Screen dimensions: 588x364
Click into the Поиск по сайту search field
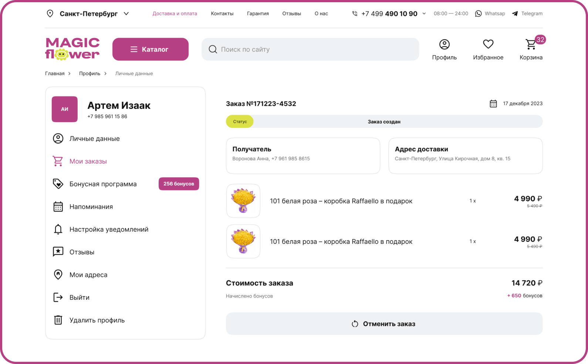(311, 49)
